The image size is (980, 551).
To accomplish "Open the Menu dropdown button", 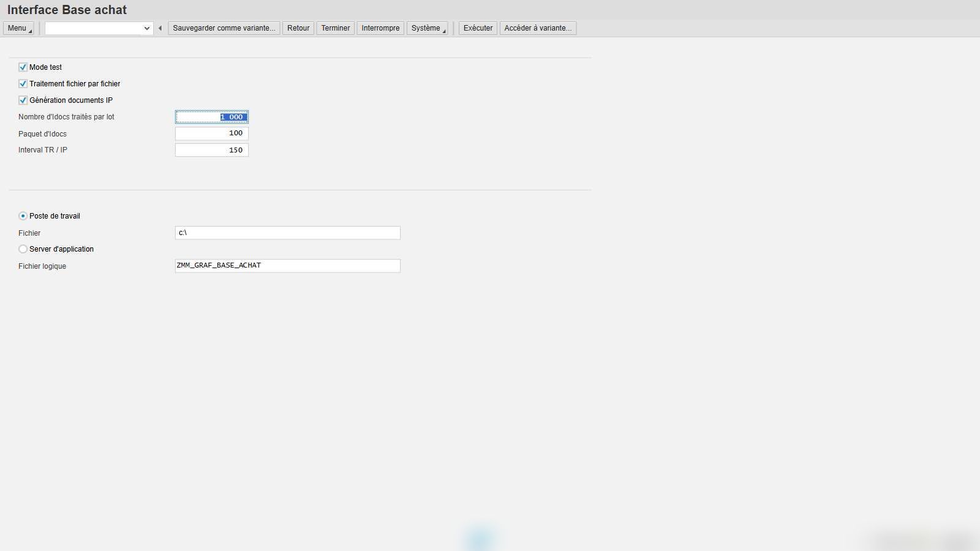I will [18, 28].
